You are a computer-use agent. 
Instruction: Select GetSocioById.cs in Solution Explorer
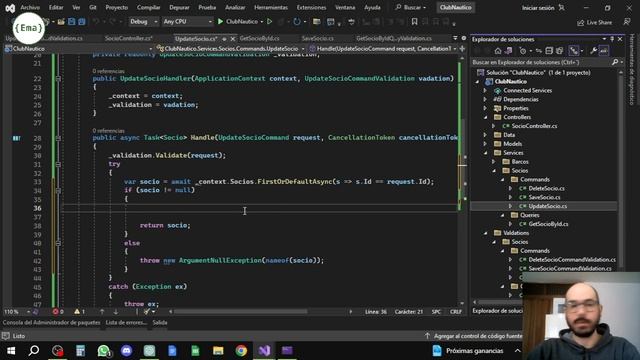(548, 224)
